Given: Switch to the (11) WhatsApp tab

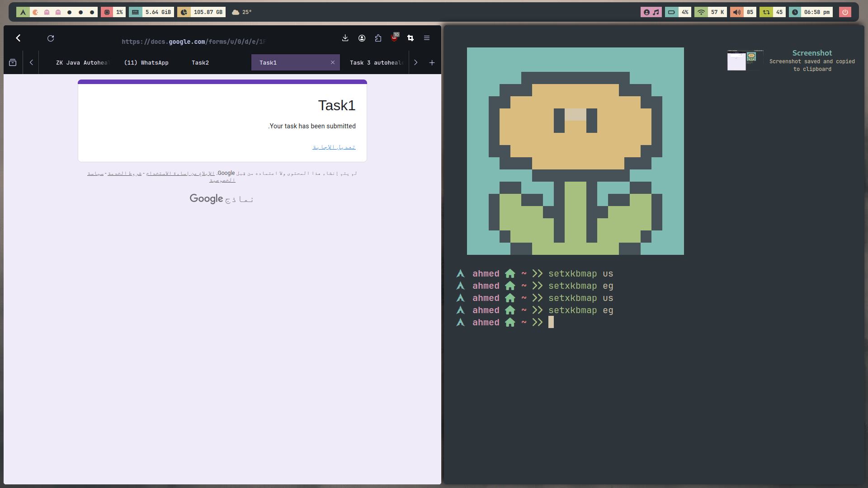Looking at the screenshot, I should [x=146, y=63].
